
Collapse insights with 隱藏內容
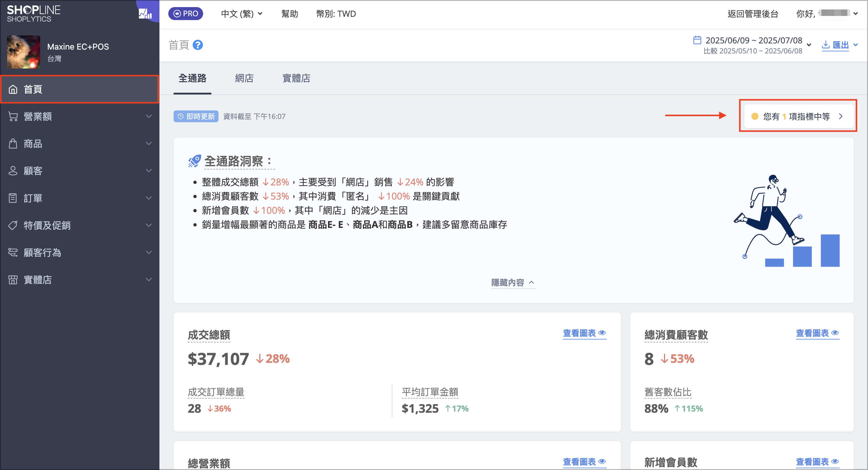pyautogui.click(x=513, y=282)
